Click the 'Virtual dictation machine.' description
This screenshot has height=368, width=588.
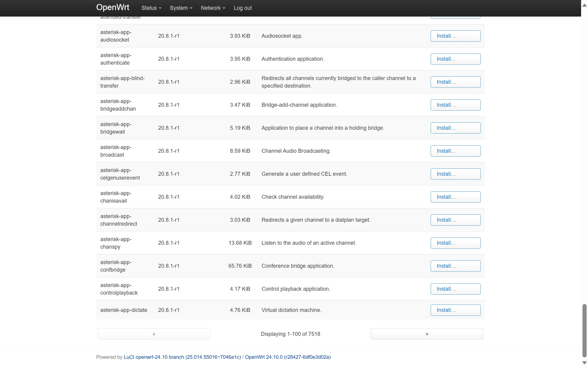pyautogui.click(x=291, y=310)
